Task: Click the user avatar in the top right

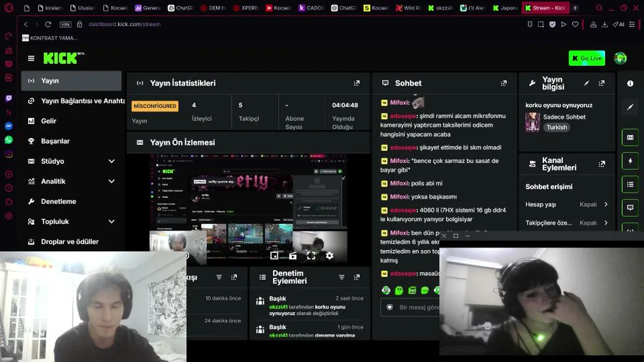Action: [620, 58]
